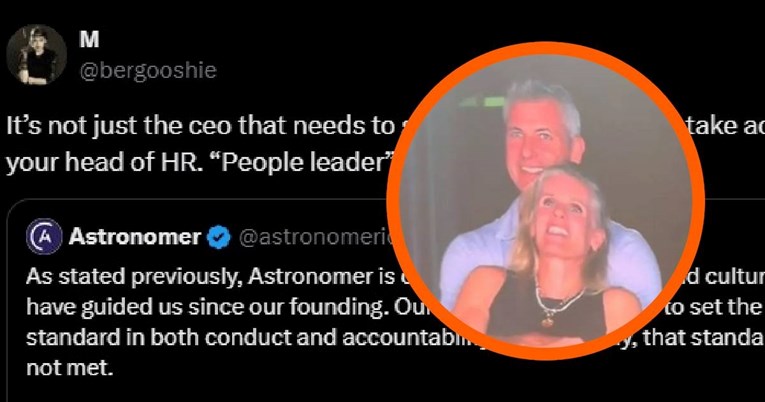765x402 pixels.
Task: Click the green light in the photo background
Action: (x=491, y=101)
